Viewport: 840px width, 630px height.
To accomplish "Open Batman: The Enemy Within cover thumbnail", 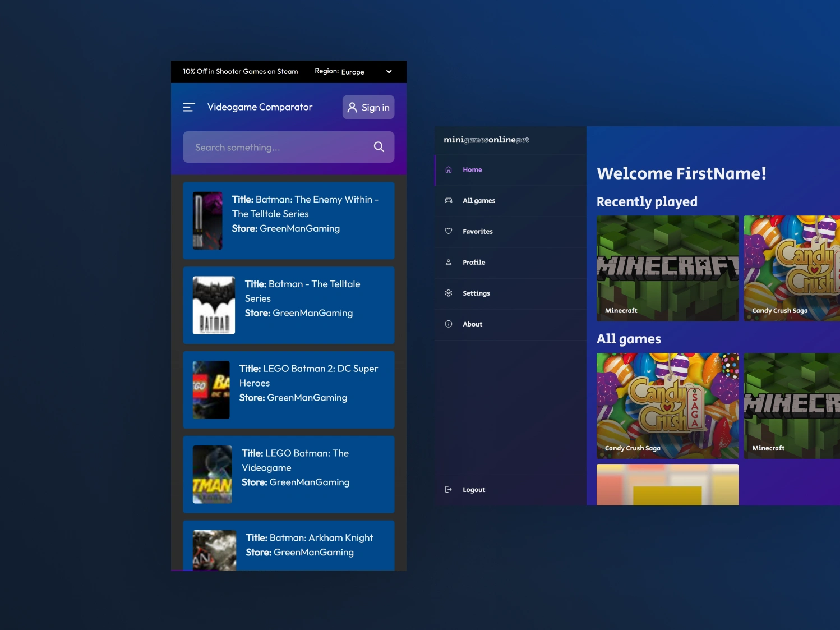I will pyautogui.click(x=207, y=220).
